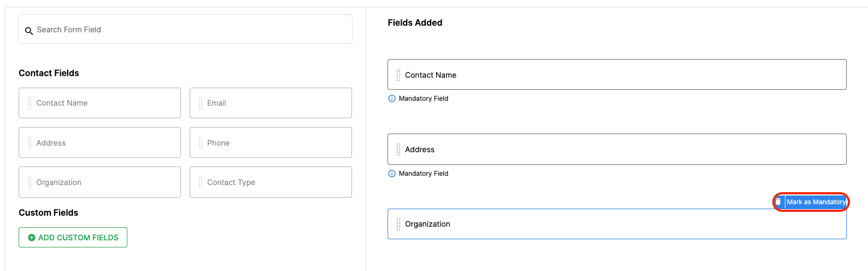The image size is (868, 271).
Task: Click drag handle on added Address field
Action: pos(398,149)
